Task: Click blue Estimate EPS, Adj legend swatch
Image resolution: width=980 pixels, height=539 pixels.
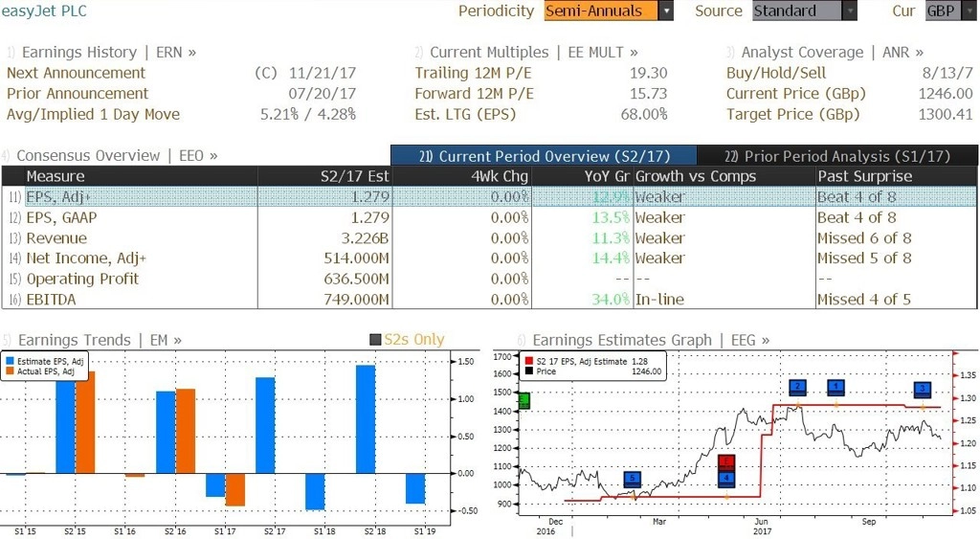Action: point(10,362)
